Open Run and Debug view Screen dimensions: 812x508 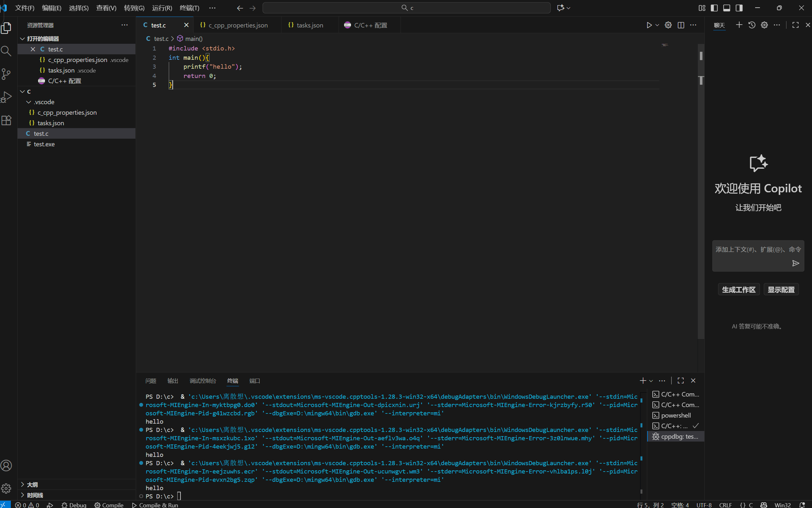tap(6, 97)
